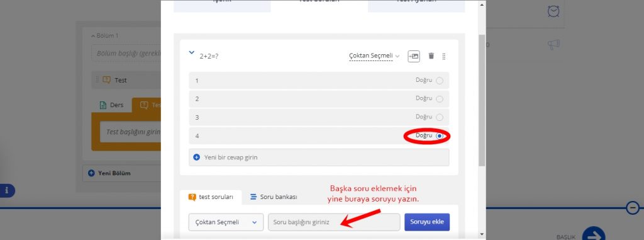
Task: Collapse the 2+2=? question chevron
Action: [x=191, y=53]
